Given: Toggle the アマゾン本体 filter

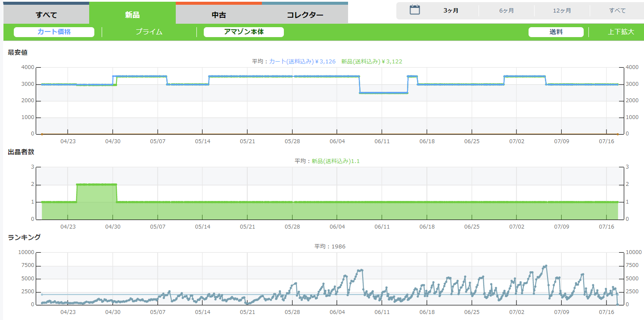Looking at the screenshot, I should 244,32.
